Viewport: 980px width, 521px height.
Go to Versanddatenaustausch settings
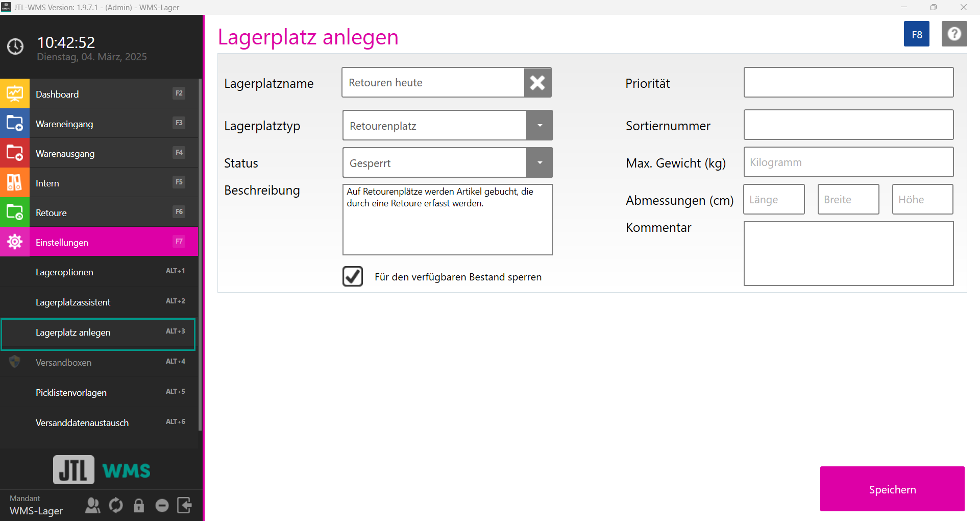coord(82,422)
